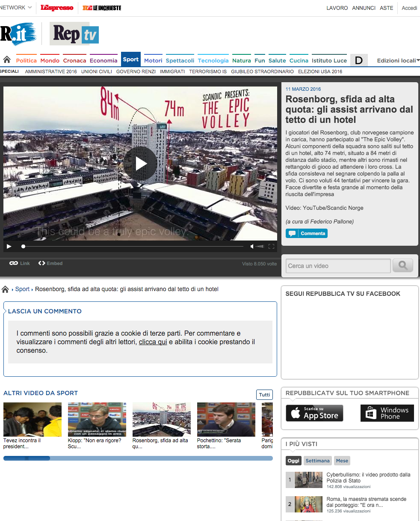The image size is (420, 521).
Task: Click the Annunci link
Action: (x=364, y=8)
